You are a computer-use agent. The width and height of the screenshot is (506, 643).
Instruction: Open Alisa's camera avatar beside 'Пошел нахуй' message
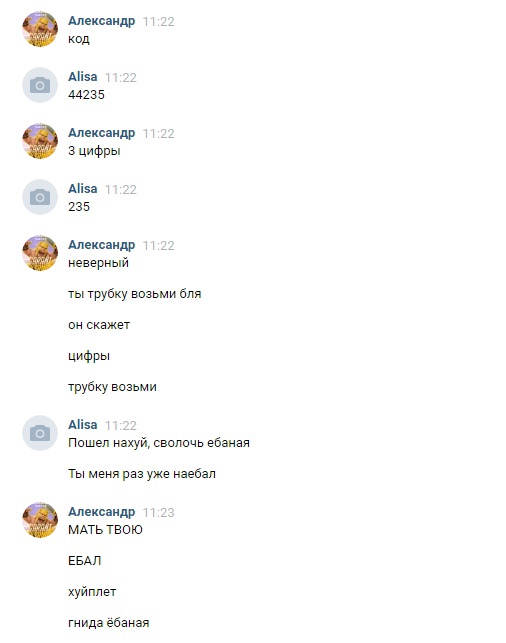tap(40, 433)
